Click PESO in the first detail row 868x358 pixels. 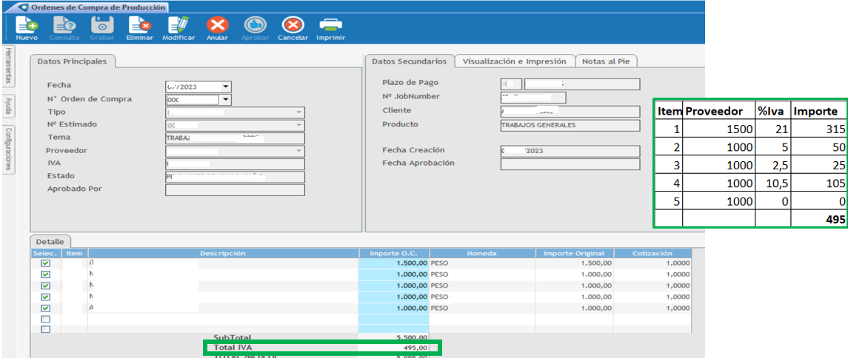(439, 263)
